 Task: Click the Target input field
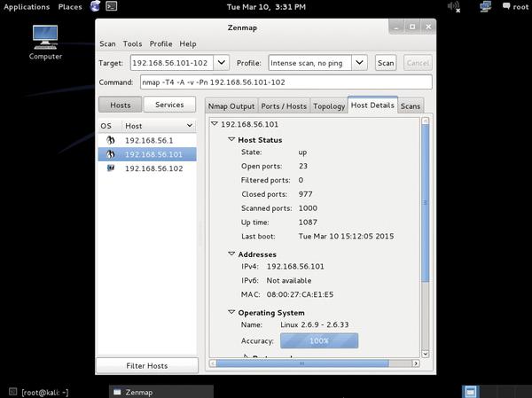[172, 63]
